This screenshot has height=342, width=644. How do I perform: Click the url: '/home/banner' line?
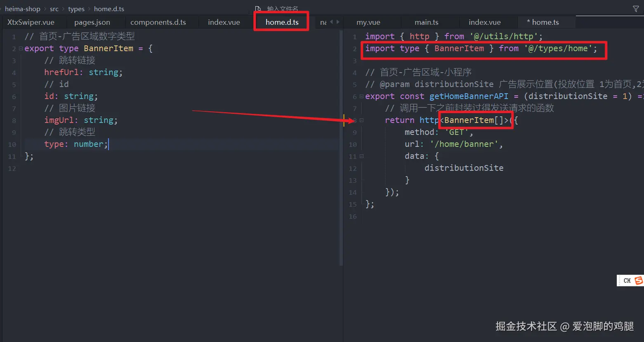pos(454,144)
